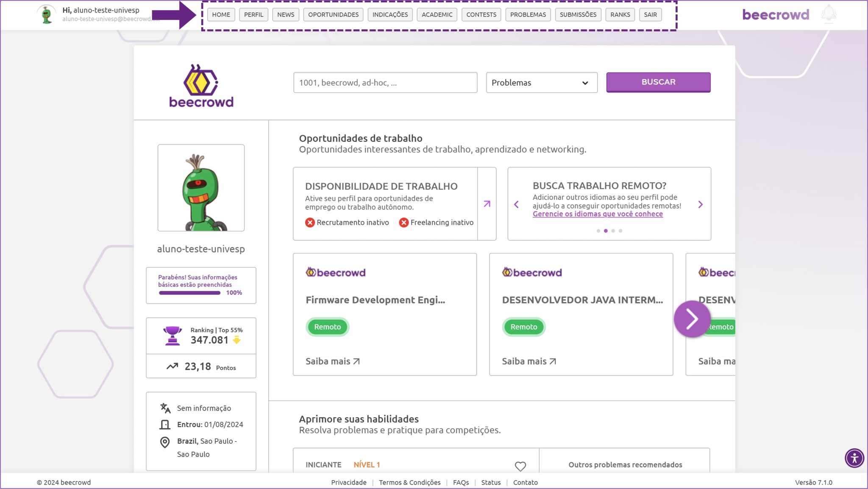This screenshot has height=489, width=868.
Task: Click the 100% profile completion progress bar
Action: point(189,293)
